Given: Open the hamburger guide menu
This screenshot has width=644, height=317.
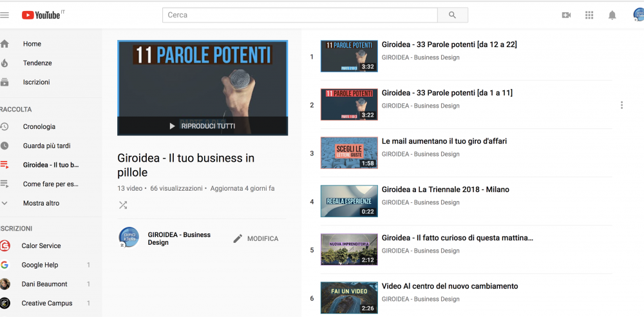Looking at the screenshot, I should pos(4,15).
